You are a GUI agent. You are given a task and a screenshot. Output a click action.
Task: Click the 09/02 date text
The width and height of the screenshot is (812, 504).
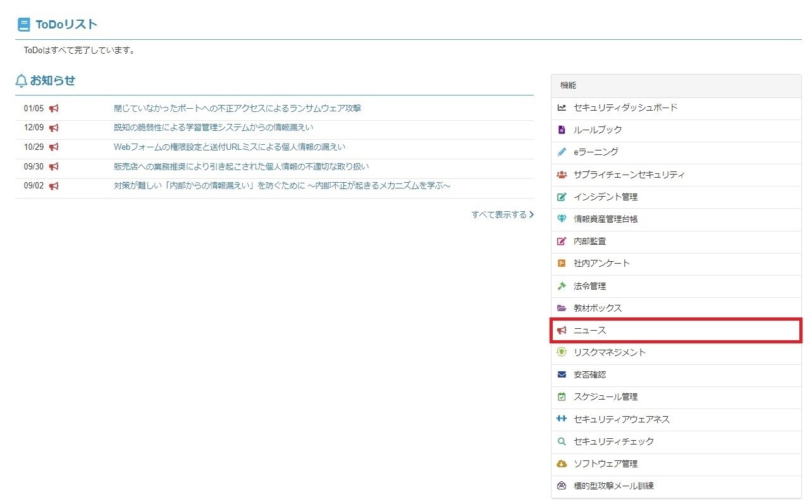click(34, 186)
